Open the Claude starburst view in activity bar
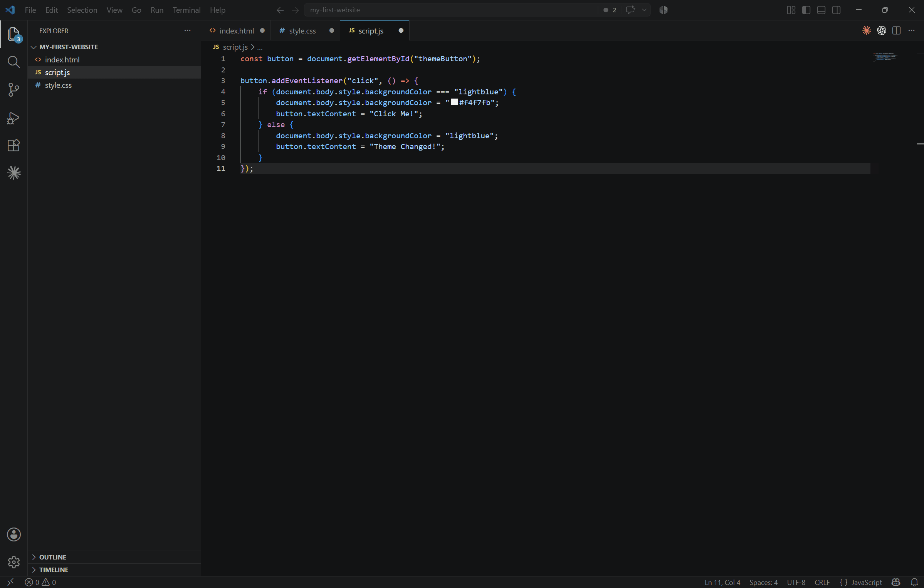Screen dimensions: 924x588 (x=14, y=173)
